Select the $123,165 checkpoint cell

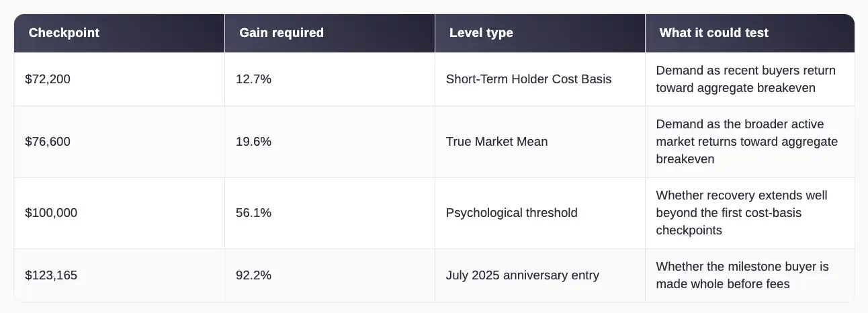click(x=119, y=275)
